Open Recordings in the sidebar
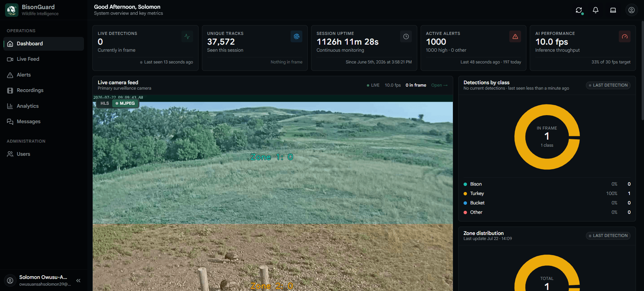644x291 pixels. tap(44, 90)
